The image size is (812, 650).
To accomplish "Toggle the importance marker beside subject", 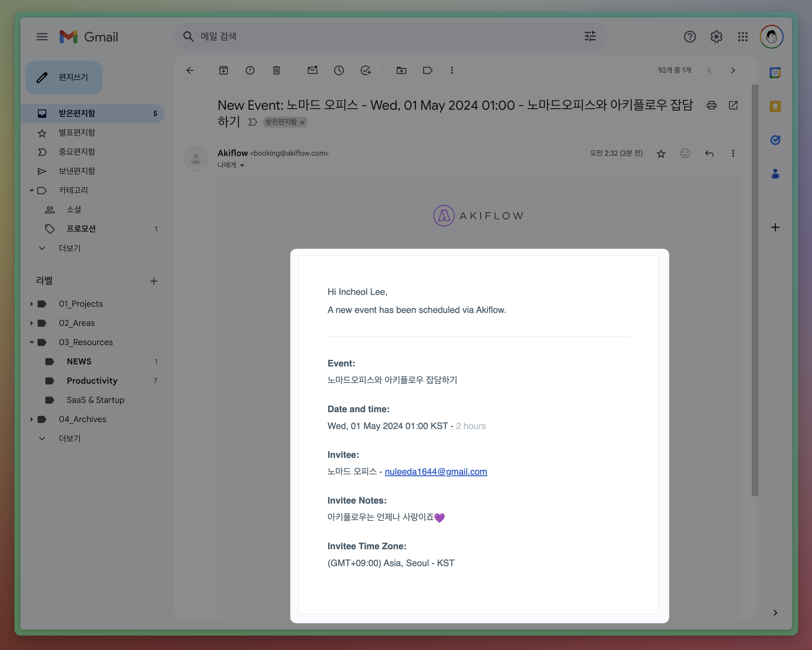I will point(252,122).
